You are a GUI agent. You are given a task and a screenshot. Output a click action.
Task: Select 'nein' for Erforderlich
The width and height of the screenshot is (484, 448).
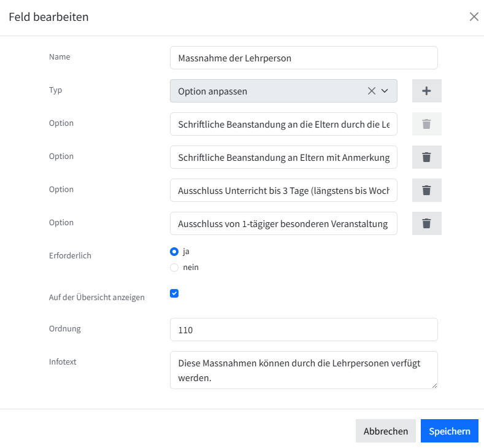coord(174,268)
